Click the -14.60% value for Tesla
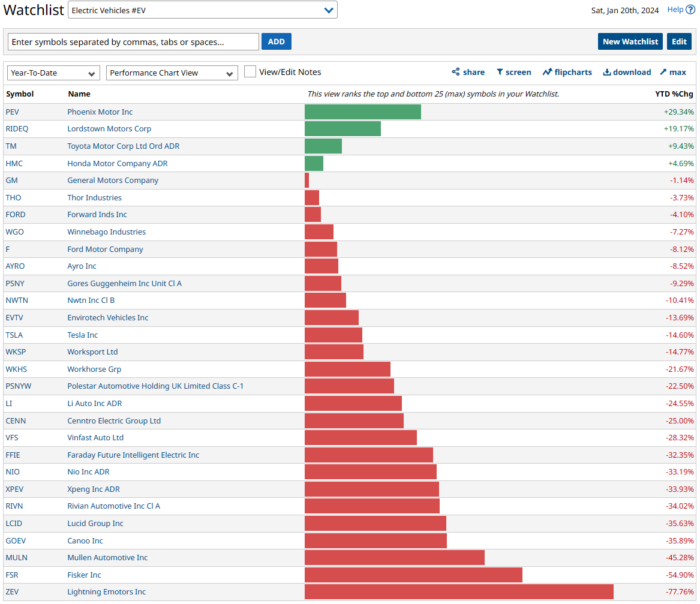The height and width of the screenshot is (604, 700). tap(680, 335)
